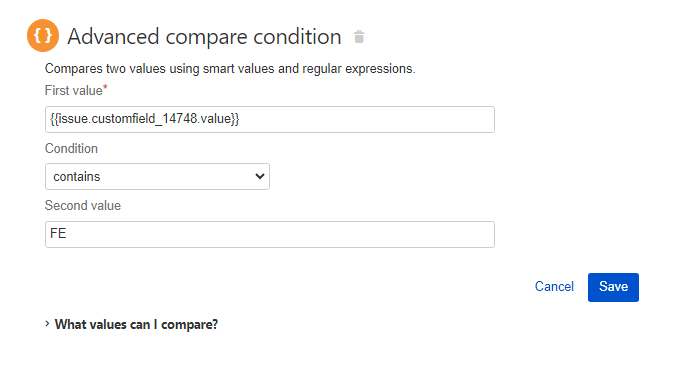This screenshot has width=697, height=367.
Task: Cancel editing the condition
Action: pos(554,287)
